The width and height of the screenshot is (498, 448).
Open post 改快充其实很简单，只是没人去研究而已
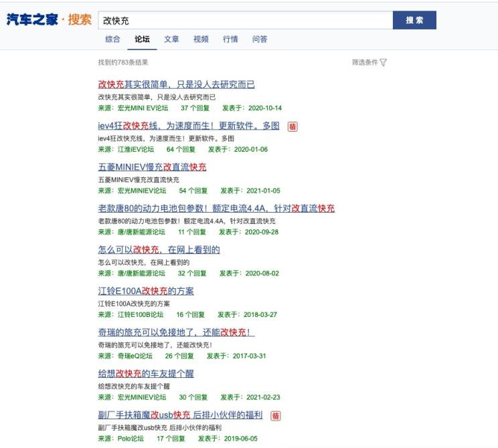click(176, 84)
